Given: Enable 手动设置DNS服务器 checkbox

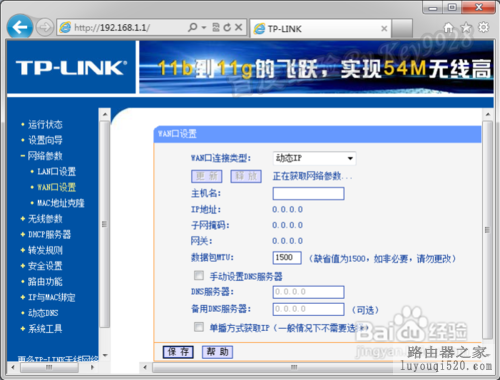Looking at the screenshot, I should [x=199, y=275].
